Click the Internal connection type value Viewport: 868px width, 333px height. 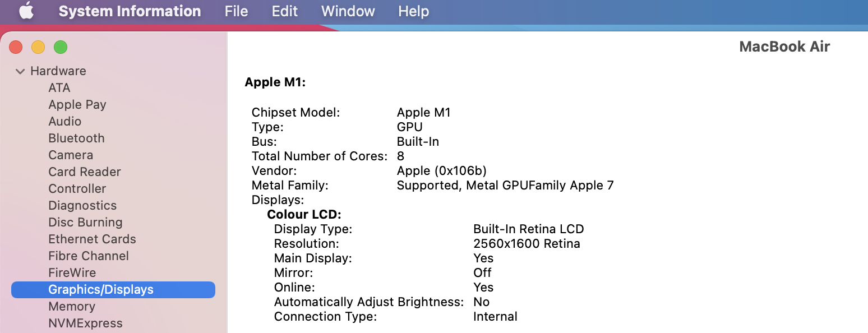click(x=495, y=316)
